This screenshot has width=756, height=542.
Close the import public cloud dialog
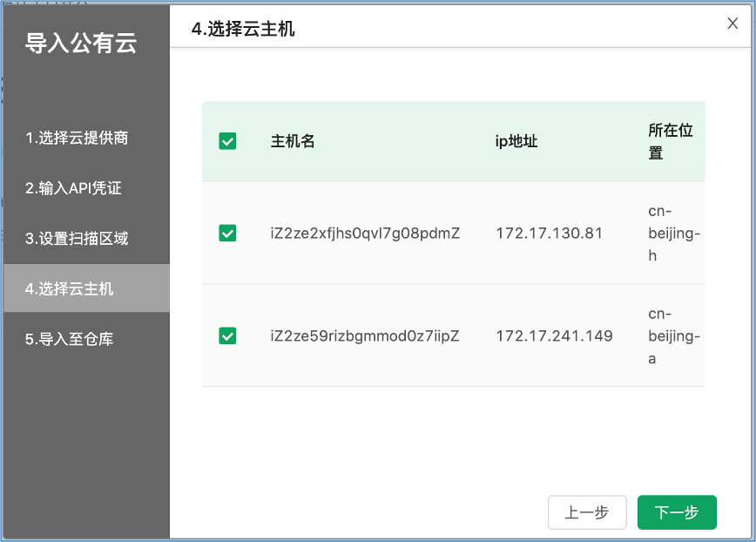click(732, 24)
